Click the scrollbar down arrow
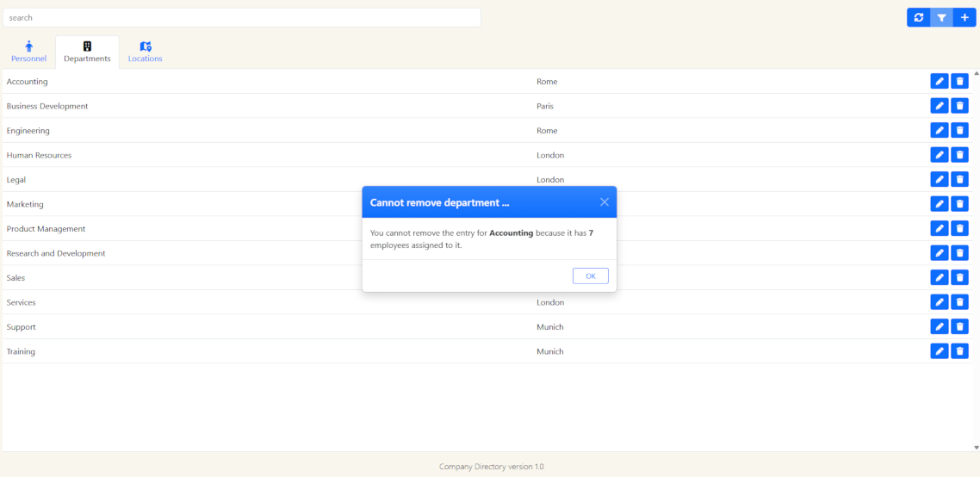 (x=976, y=448)
